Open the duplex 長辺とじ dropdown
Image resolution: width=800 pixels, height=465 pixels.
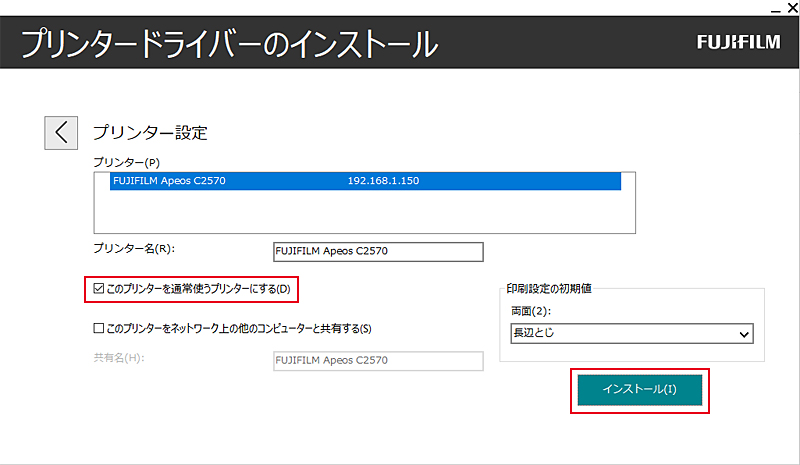click(x=632, y=333)
